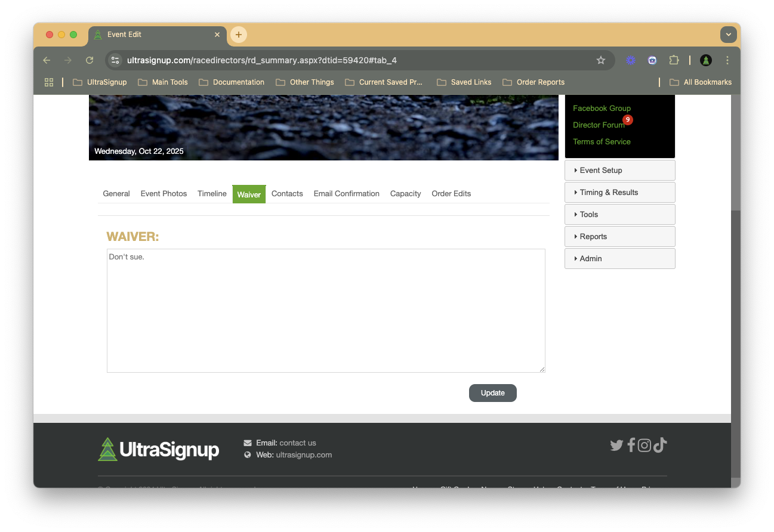Click inside the waiver text area
Screen dimensions: 774x532
coord(326,311)
